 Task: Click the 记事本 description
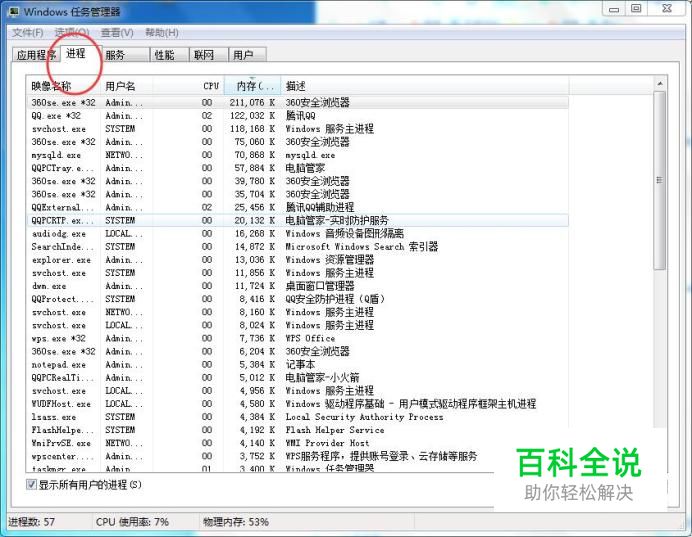tap(300, 364)
